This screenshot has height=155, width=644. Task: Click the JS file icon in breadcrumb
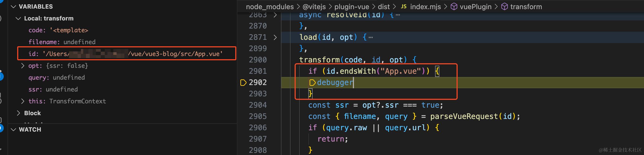click(404, 6)
